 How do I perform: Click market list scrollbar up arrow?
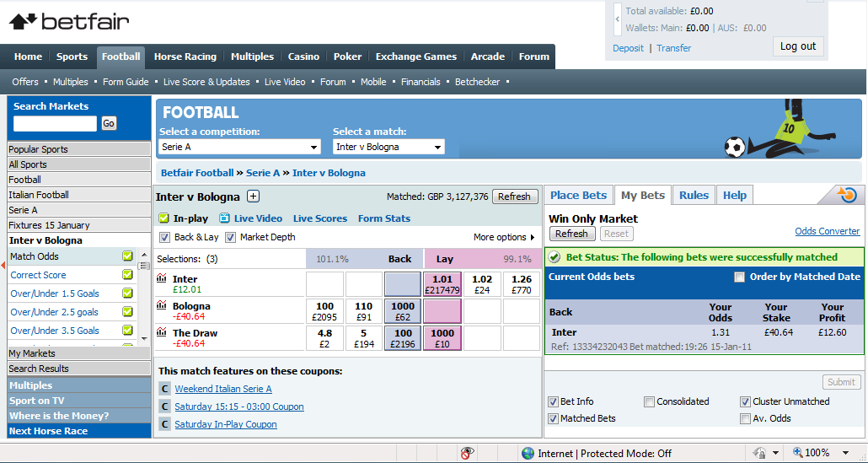(x=144, y=255)
